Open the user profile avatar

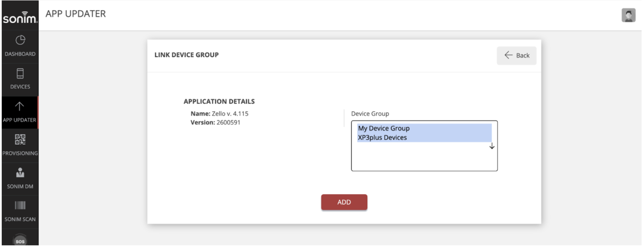coord(628,15)
